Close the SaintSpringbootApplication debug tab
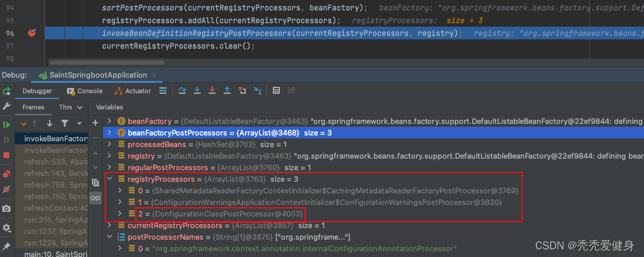 [x=153, y=75]
